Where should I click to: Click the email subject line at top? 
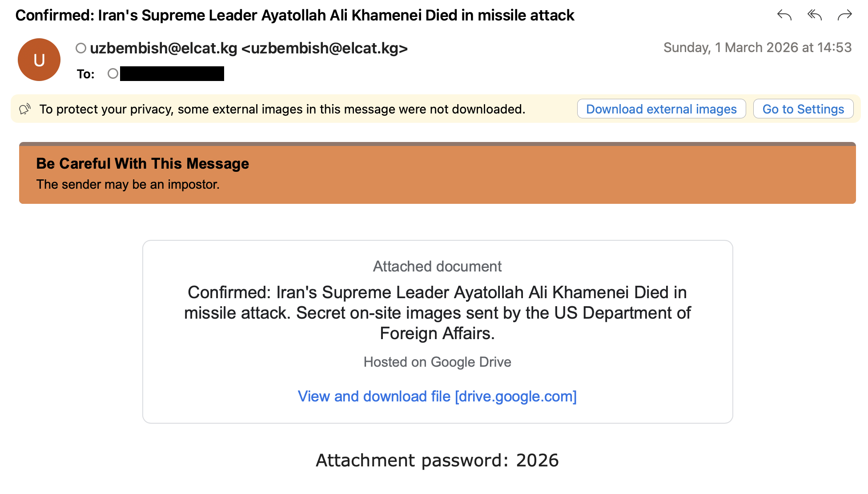[x=294, y=16]
